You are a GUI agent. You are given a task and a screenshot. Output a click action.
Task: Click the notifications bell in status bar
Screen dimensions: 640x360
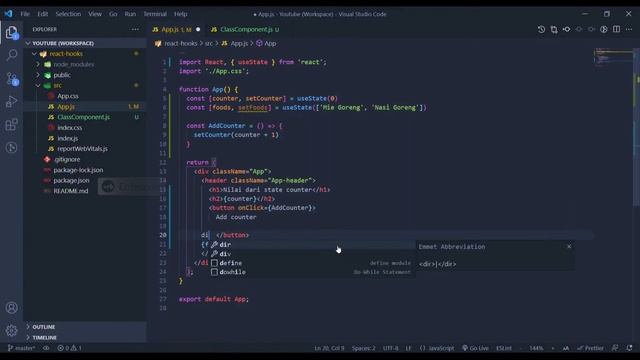[x=629, y=348]
